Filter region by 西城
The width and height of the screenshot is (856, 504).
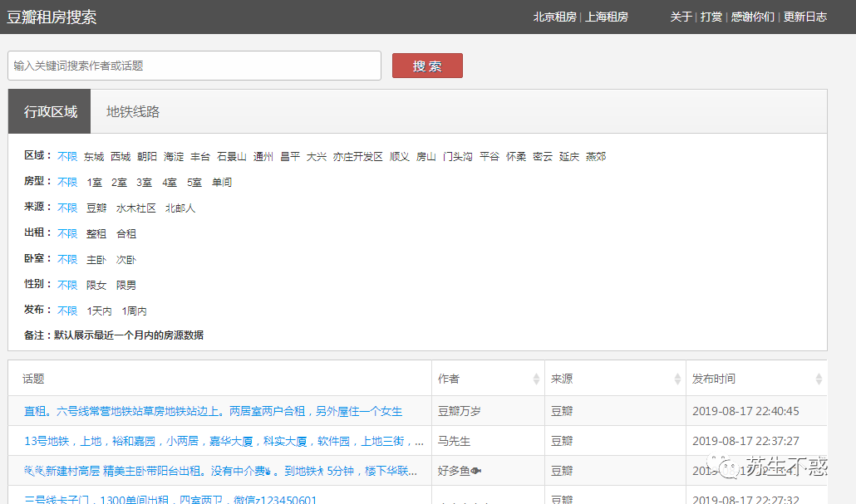pos(121,157)
